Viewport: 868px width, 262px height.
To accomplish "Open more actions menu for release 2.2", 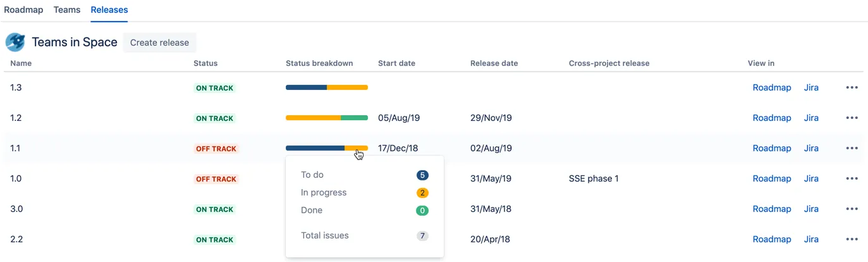I will [852, 239].
